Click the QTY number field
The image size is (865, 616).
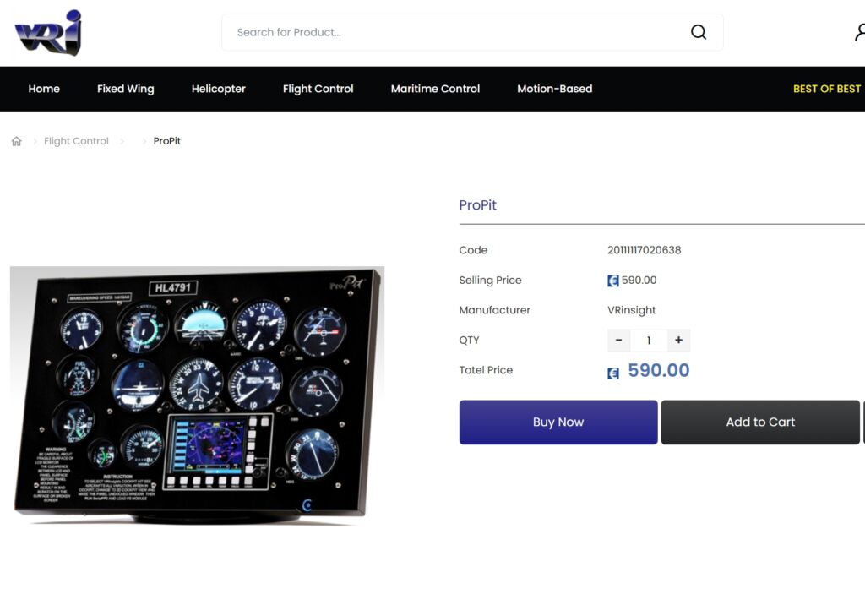pyautogui.click(x=648, y=341)
